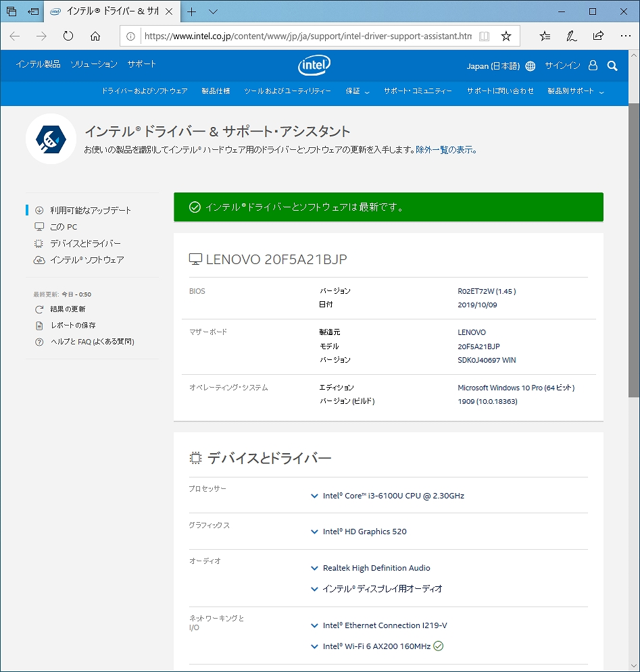The image size is (640, 672).
Task: Open ドライバーおよびソフトウェア nav item
Action: [145, 91]
